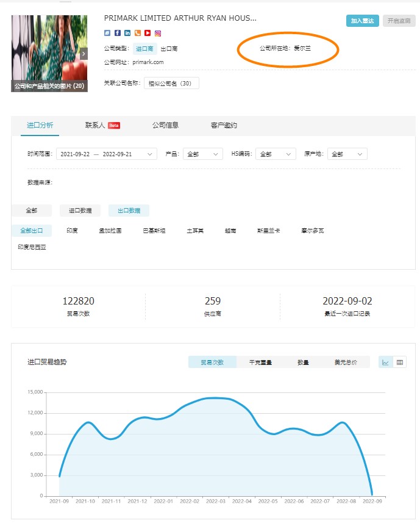The width and height of the screenshot is (420, 523).
Task: Open the blue website icon before Facebook
Action: pos(107,33)
